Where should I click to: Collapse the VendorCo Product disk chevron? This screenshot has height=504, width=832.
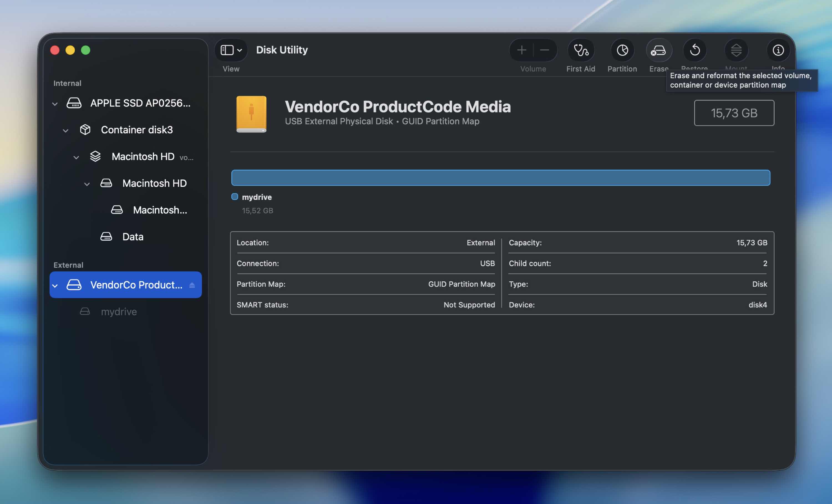pyautogui.click(x=55, y=286)
